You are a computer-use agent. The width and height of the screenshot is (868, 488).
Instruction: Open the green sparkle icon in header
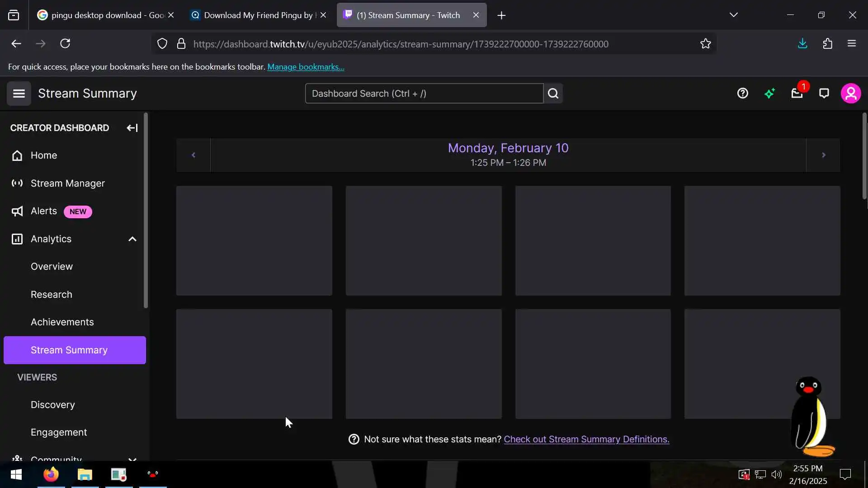pos(769,94)
